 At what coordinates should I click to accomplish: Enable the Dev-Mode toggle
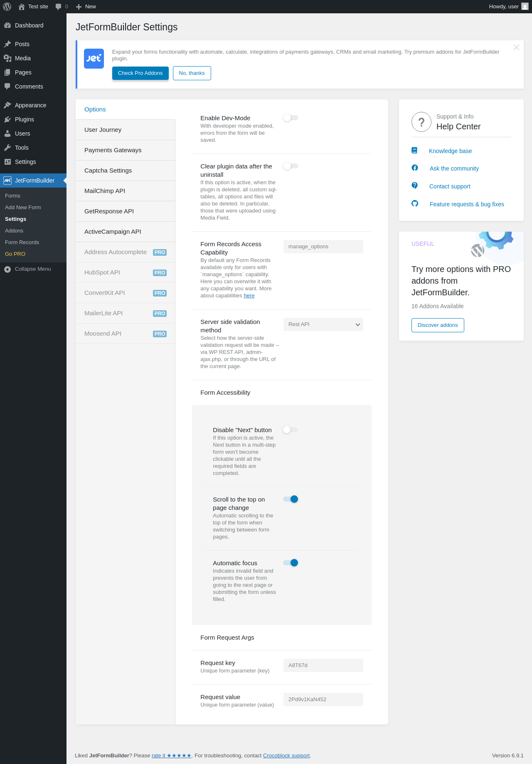291,118
